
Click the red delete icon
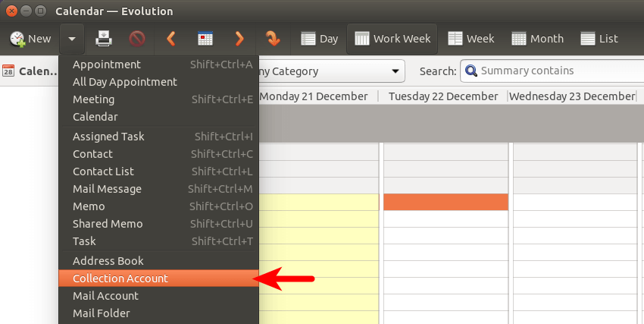(x=136, y=39)
